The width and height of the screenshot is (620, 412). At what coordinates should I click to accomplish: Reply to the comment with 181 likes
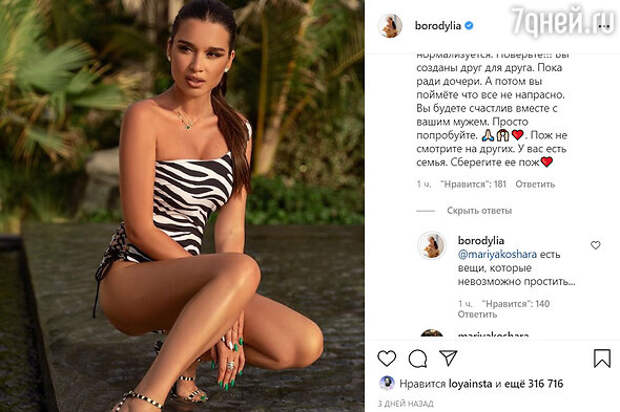point(535,184)
